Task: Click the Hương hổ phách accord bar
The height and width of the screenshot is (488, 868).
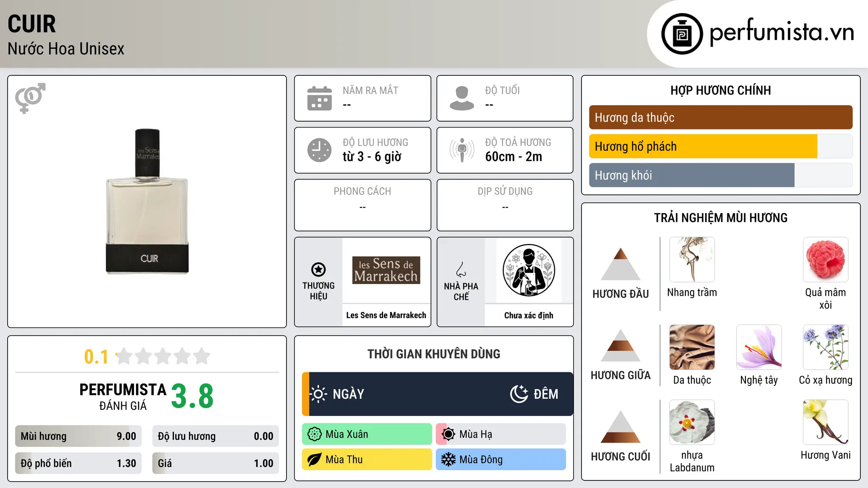Action: [x=721, y=146]
